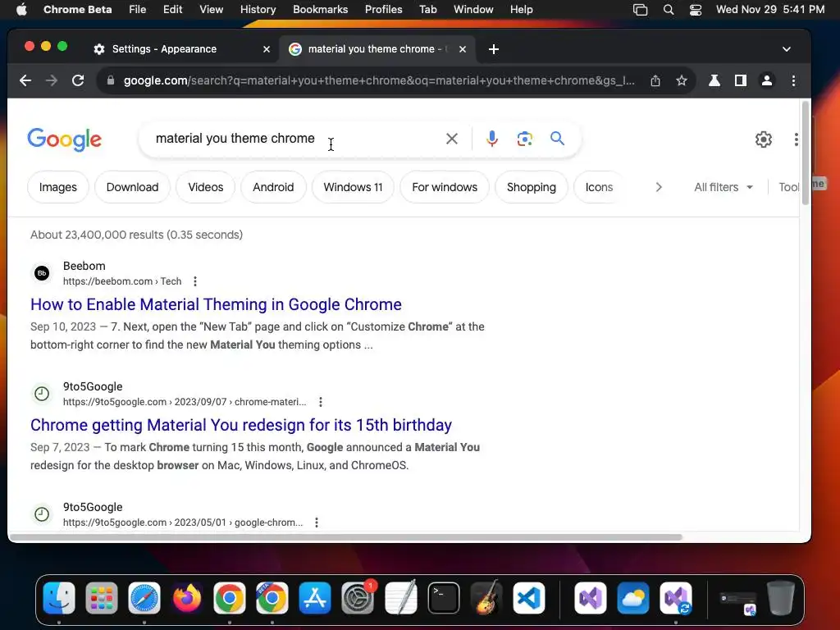Image resolution: width=840 pixels, height=630 pixels.
Task: Click the horizontal page scrollbar
Action: pos(346,536)
